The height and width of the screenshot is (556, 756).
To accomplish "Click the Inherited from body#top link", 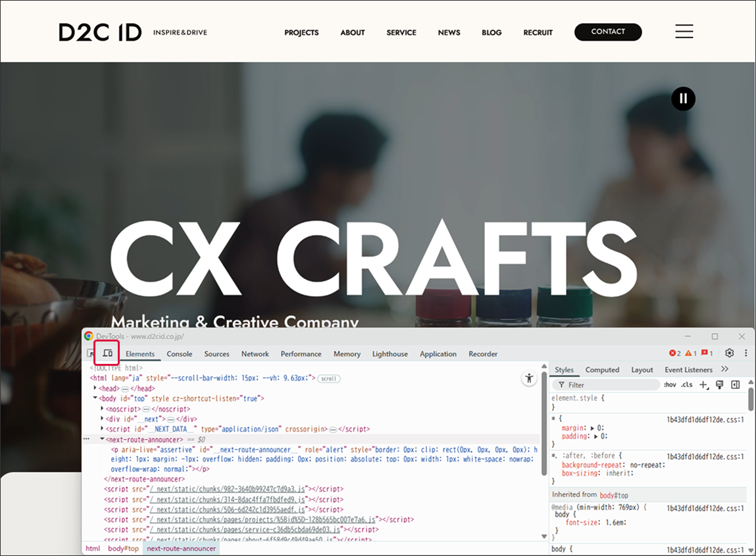I will pos(614,495).
